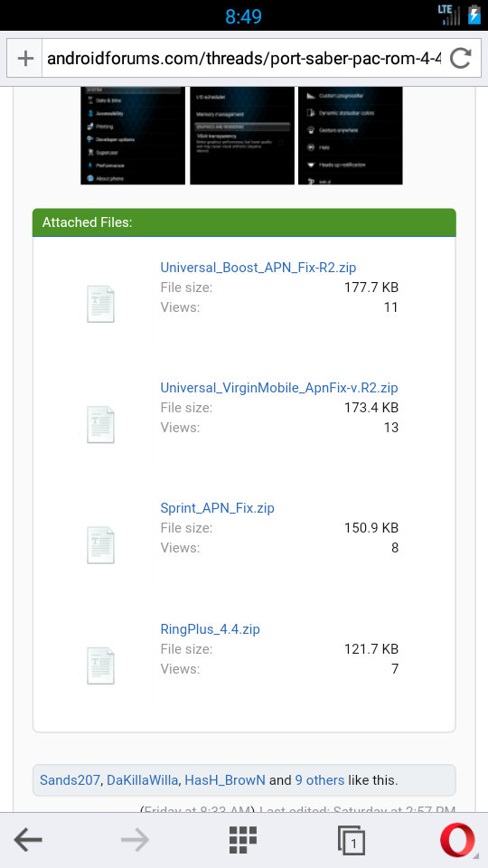Open the Speed Dial grid icon
This screenshot has height=868, width=488.
(x=243, y=840)
